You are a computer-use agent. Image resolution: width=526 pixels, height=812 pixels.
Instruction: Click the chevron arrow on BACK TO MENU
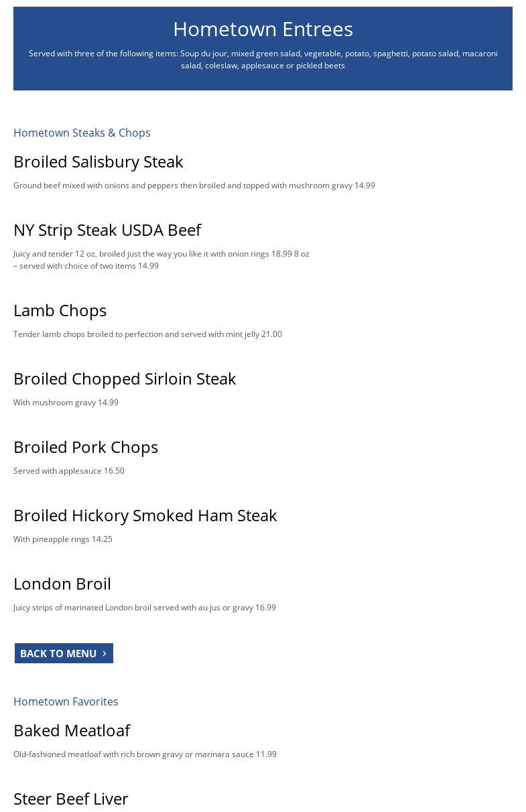pos(105,653)
